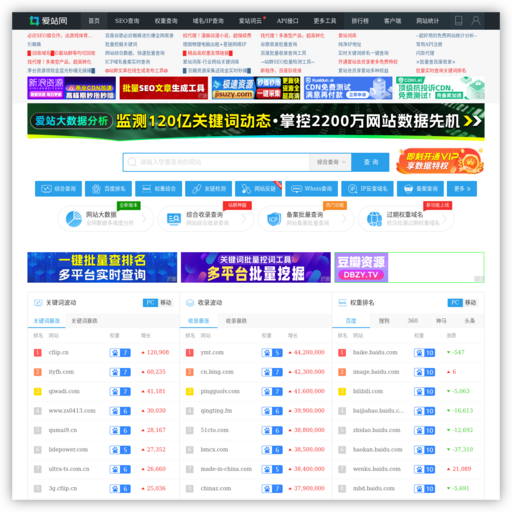
Task: Click the 即刻开通VIP promo button
Action: [440, 161]
